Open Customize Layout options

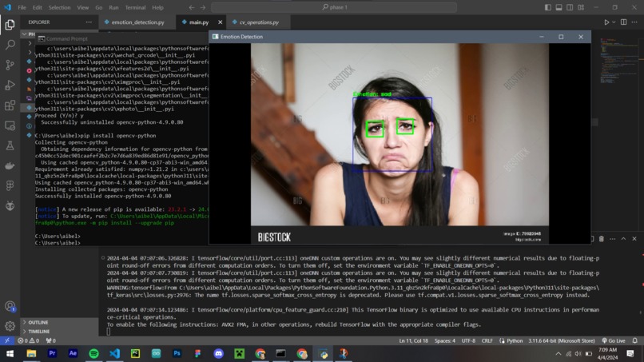click(581, 7)
